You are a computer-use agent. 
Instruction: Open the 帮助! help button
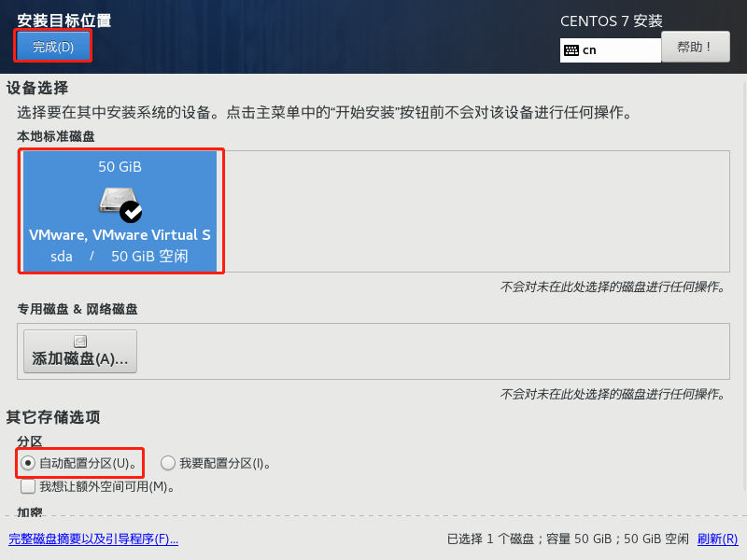pyautogui.click(x=695, y=47)
